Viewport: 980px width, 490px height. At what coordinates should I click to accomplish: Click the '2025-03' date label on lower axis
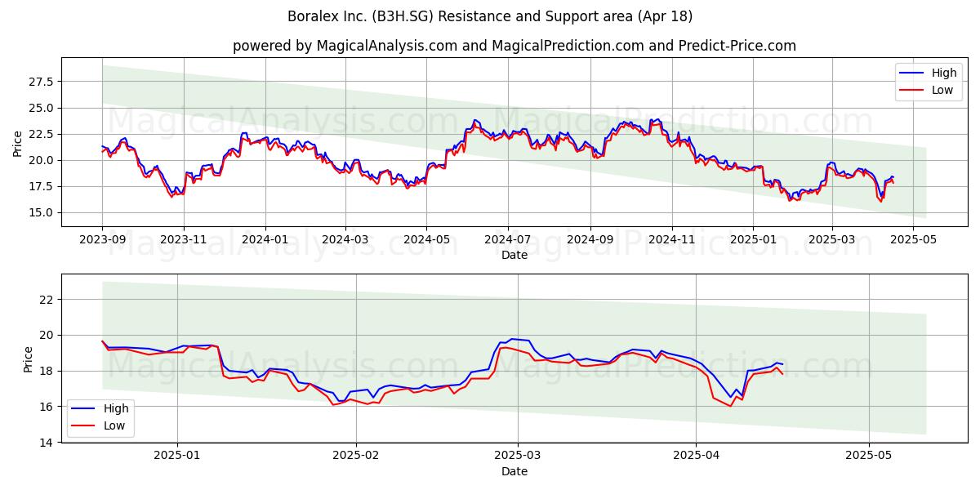[x=519, y=456]
